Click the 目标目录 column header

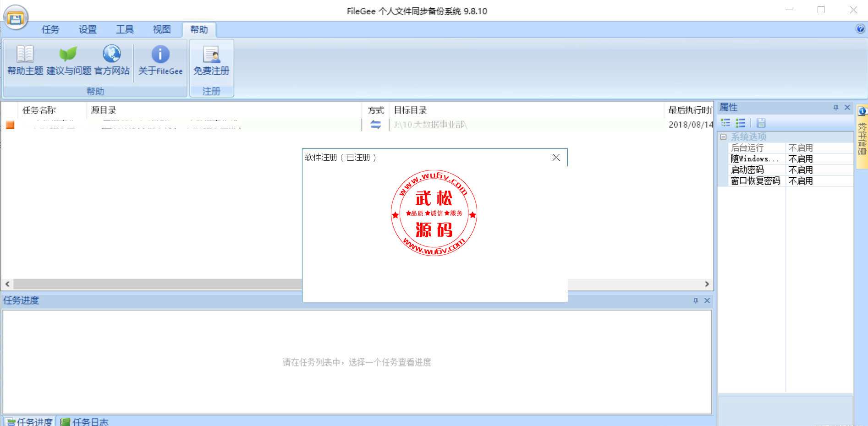point(526,110)
